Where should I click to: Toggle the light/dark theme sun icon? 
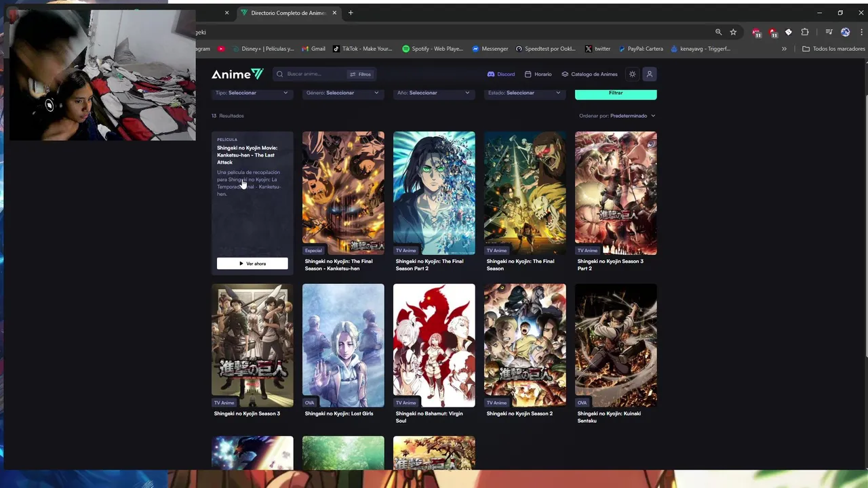(632, 74)
